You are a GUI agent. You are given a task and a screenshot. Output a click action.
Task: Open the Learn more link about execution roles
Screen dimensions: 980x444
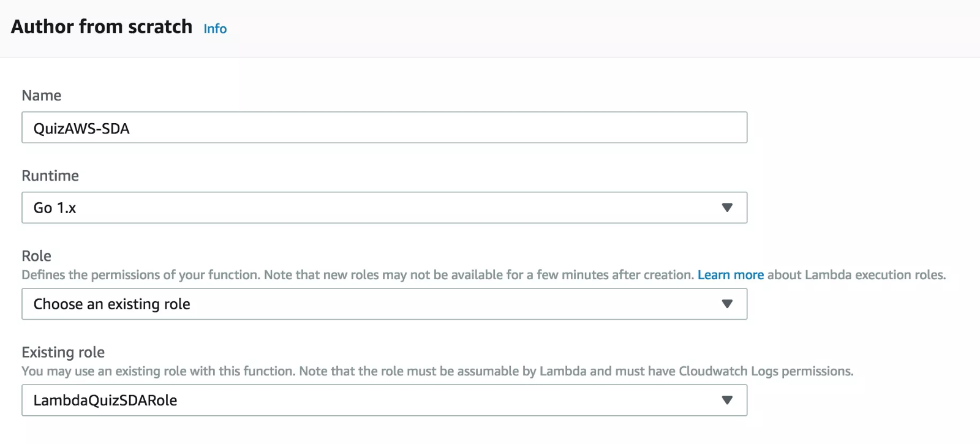coord(730,275)
